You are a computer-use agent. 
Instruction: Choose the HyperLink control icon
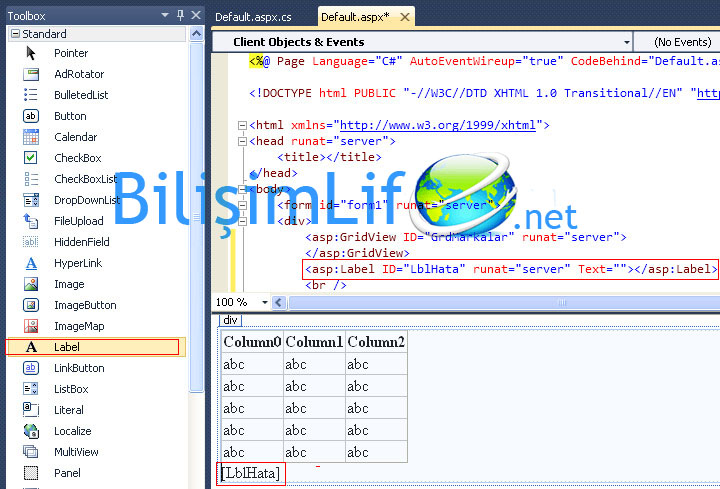(31, 263)
